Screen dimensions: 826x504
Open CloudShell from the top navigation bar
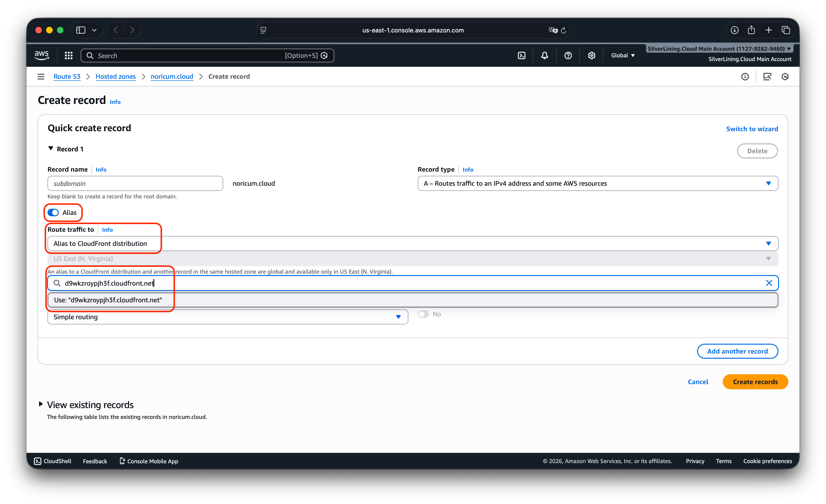point(522,56)
